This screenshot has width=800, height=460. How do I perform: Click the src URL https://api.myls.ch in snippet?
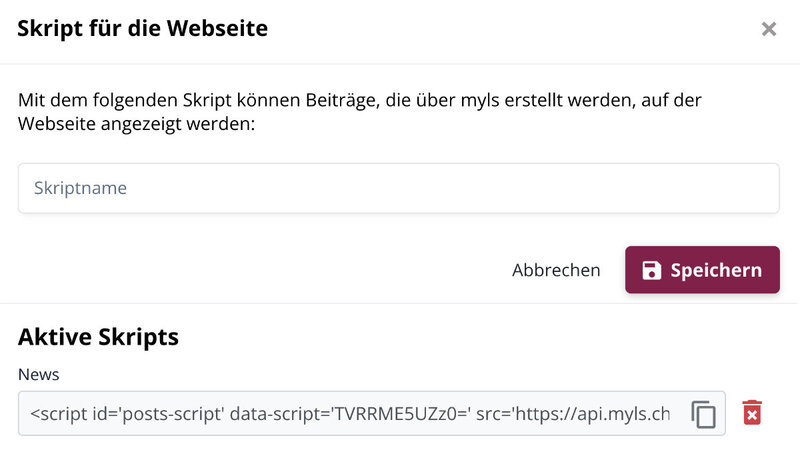tap(592, 414)
